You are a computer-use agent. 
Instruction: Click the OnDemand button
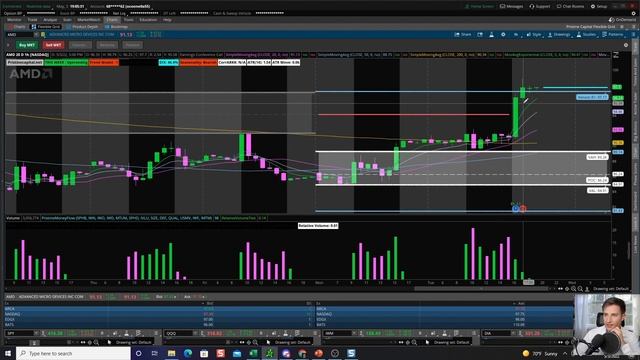622,20
